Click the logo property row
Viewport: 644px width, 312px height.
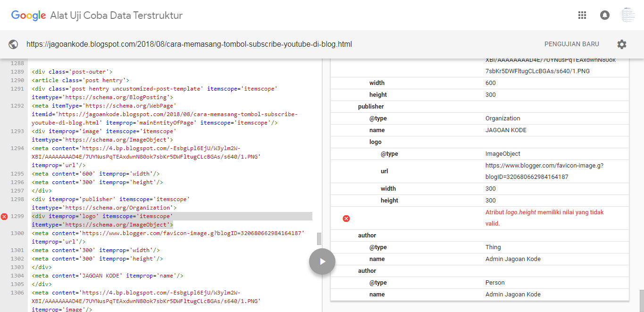click(479, 142)
